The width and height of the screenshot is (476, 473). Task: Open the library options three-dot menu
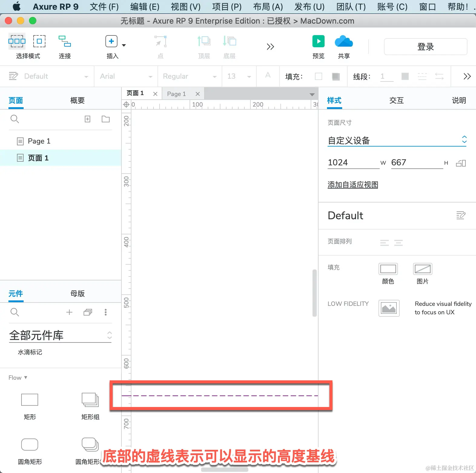click(106, 312)
